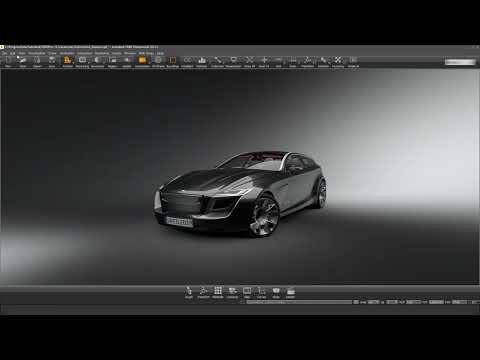The width and height of the screenshot is (480, 360).
Task: Open the Scripts menu
Action: click(x=117, y=53)
